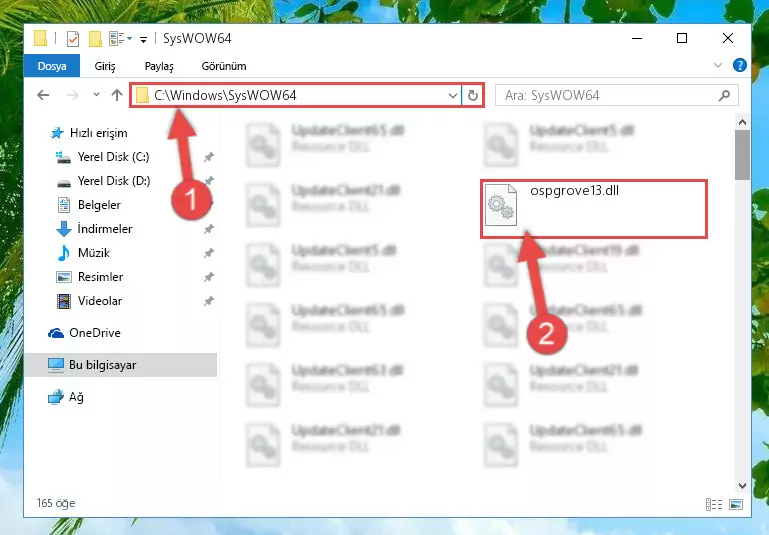Open the Customize Quick Access Toolbar dropdown

click(x=143, y=39)
